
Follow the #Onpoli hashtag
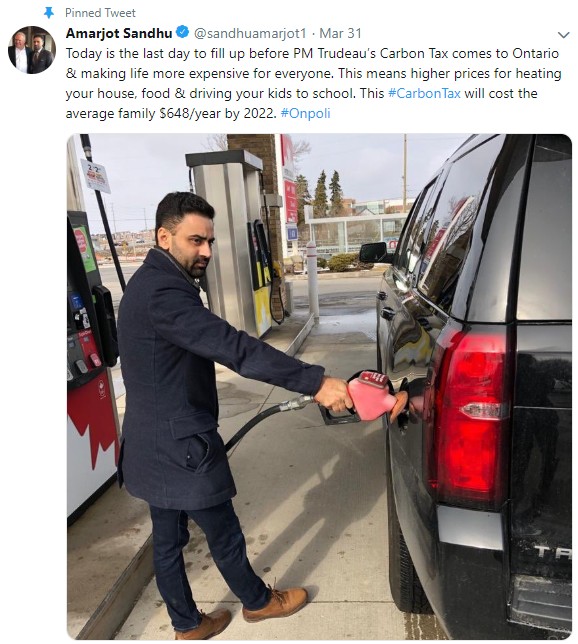point(305,113)
